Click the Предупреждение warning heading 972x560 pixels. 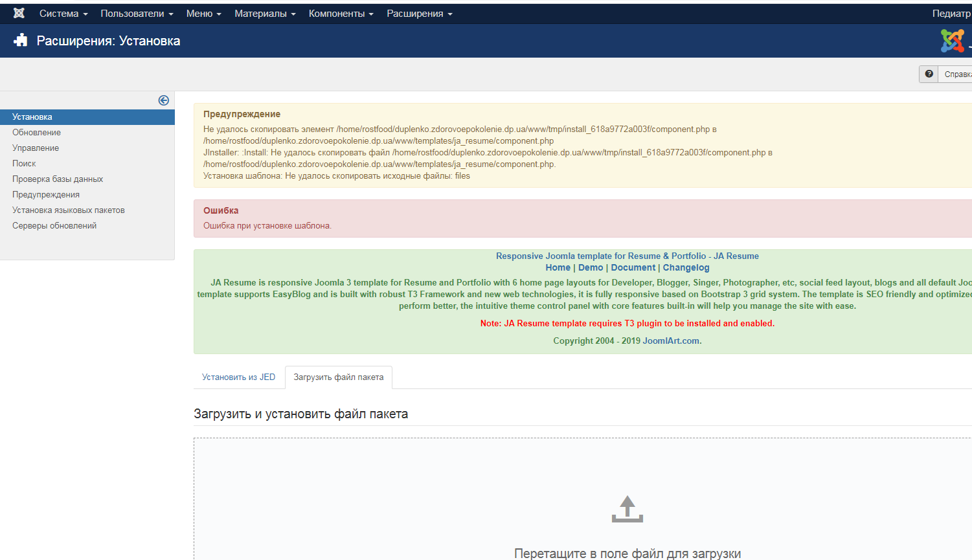click(242, 115)
